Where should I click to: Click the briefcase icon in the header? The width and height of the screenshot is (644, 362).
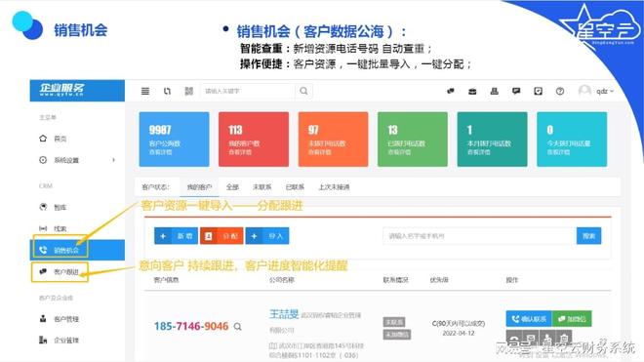(x=472, y=91)
